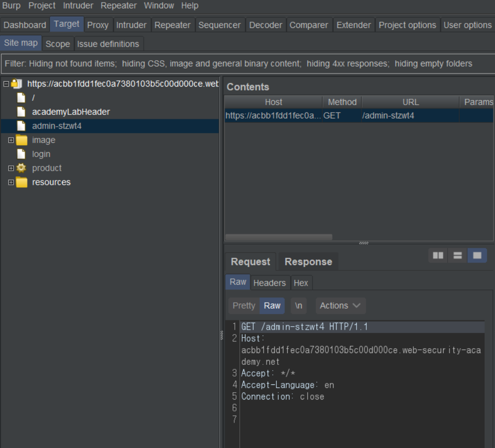Open the Actions dropdown menu
Viewport: 495px width, 448px height.
(340, 306)
